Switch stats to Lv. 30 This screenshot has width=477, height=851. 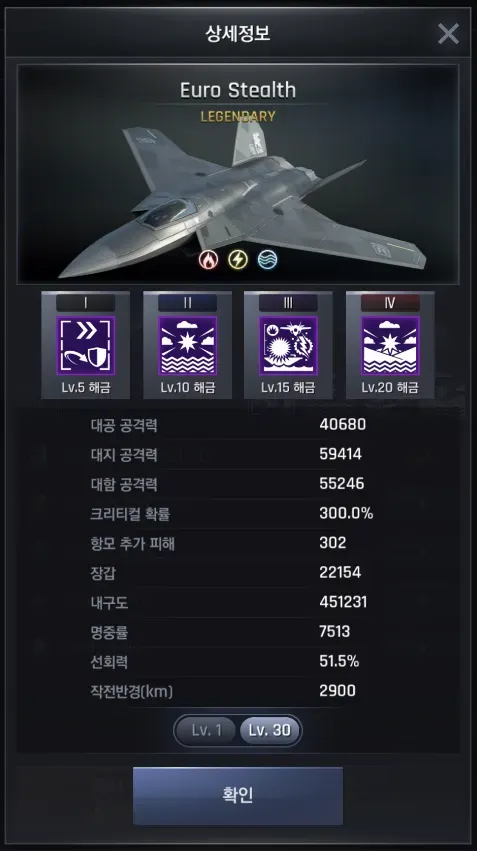coord(270,730)
